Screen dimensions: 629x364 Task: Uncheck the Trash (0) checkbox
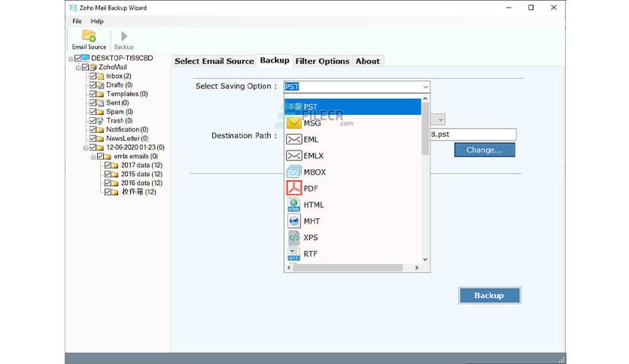93,120
